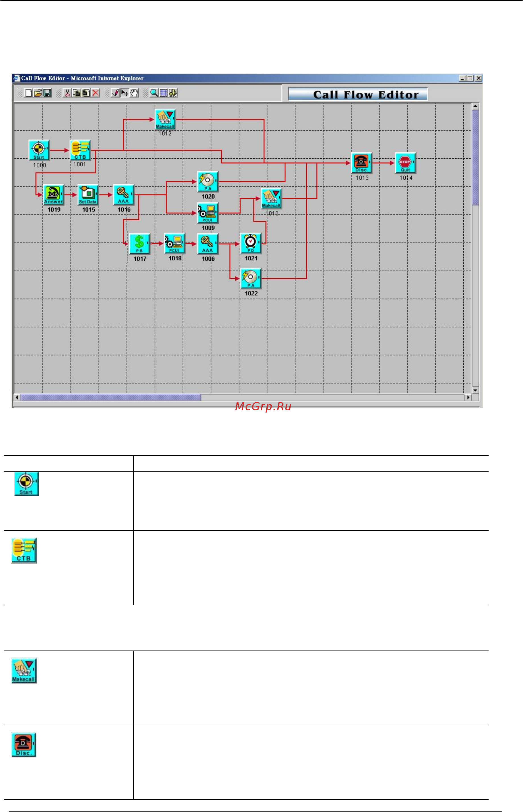Maximize the Call Flow Editor window
Image resolution: width=523 pixels, height=812 pixels.
[x=470, y=78]
